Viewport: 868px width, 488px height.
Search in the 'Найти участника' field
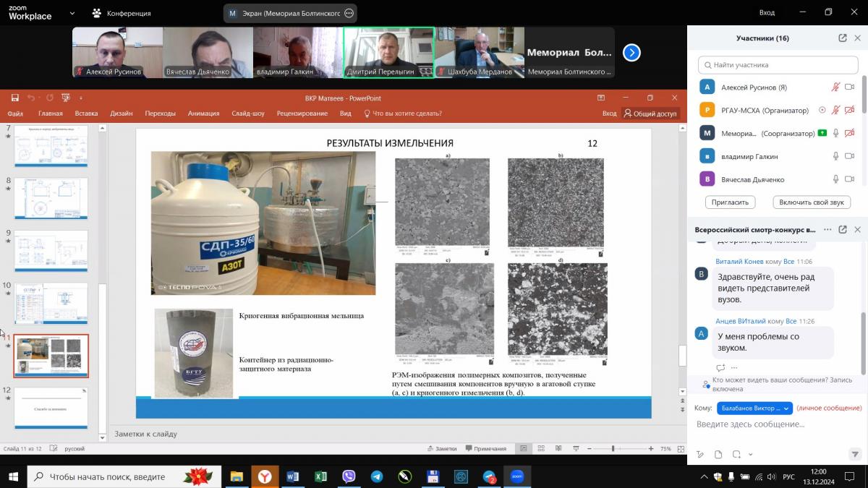778,65
